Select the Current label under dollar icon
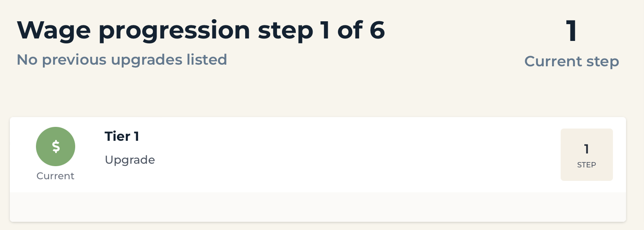The width and height of the screenshot is (644, 230). pos(55,176)
